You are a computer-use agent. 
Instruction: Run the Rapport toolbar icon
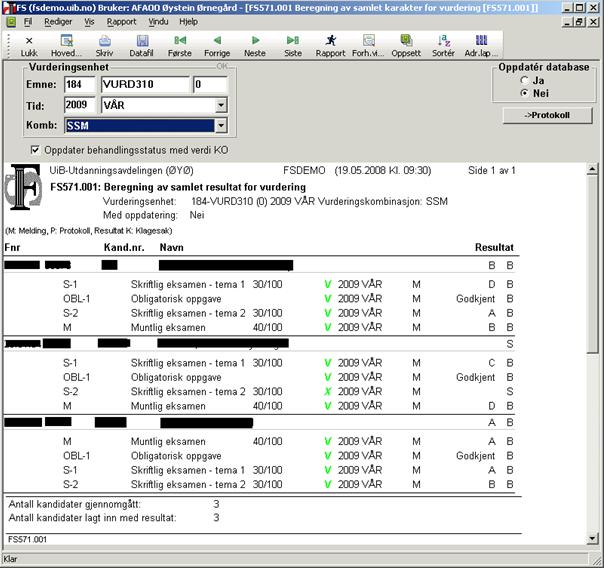pyautogui.click(x=331, y=40)
